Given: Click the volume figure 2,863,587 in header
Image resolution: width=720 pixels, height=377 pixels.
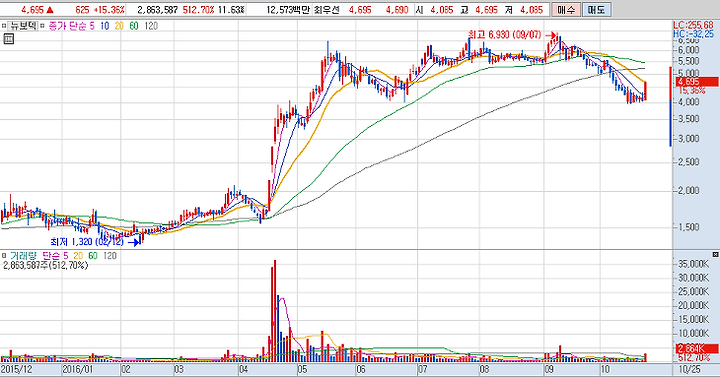Looking at the screenshot, I should coord(158,10).
